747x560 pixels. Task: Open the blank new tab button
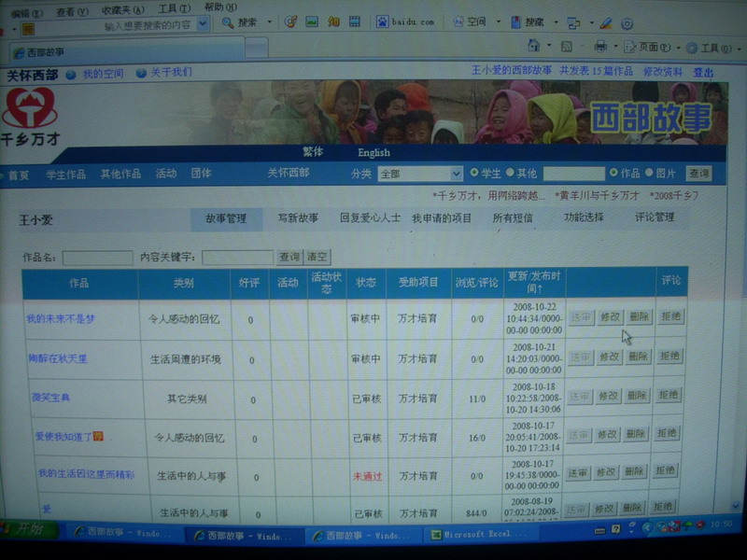tap(257, 49)
